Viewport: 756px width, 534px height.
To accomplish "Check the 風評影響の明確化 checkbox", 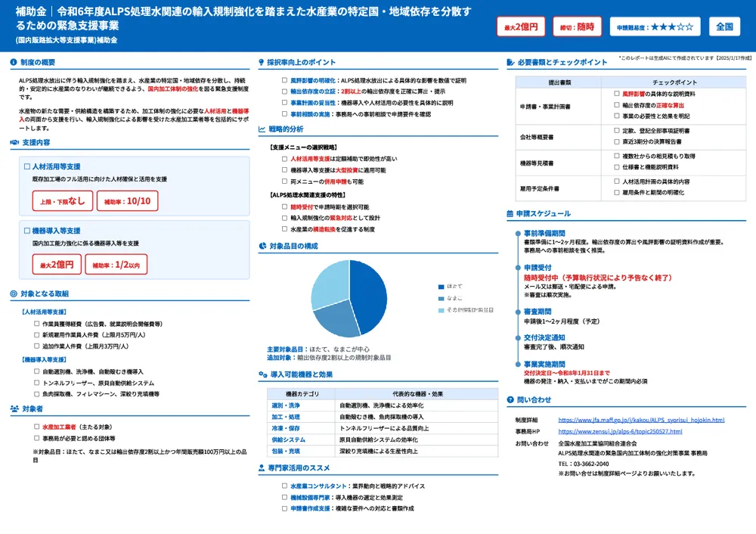I will [x=284, y=80].
